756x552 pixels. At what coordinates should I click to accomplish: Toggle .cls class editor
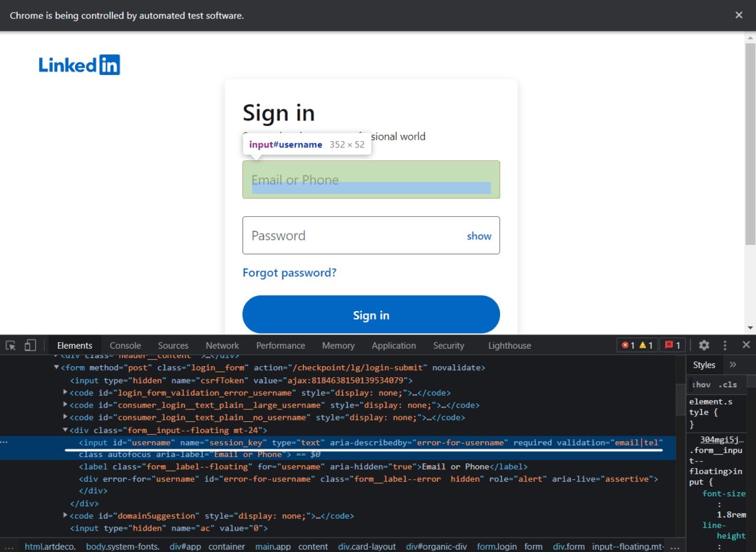click(x=728, y=385)
